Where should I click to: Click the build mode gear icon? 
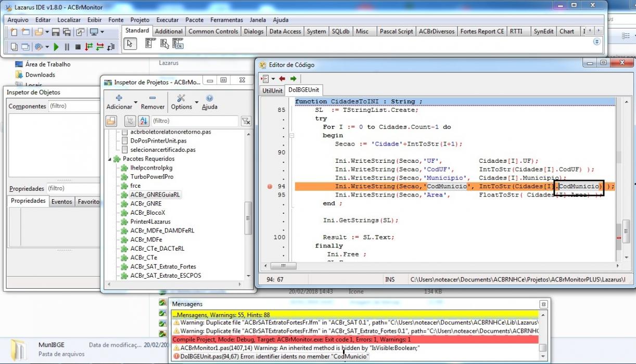point(39,47)
